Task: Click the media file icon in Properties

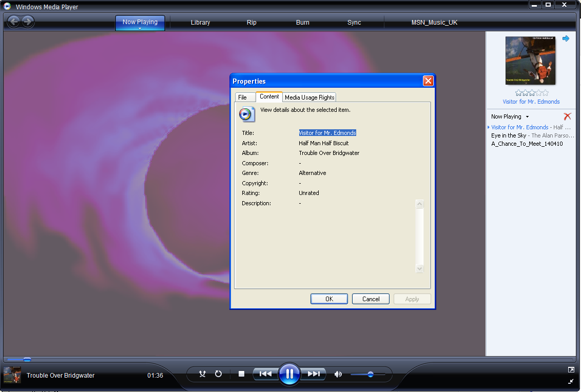Action: 247,114
